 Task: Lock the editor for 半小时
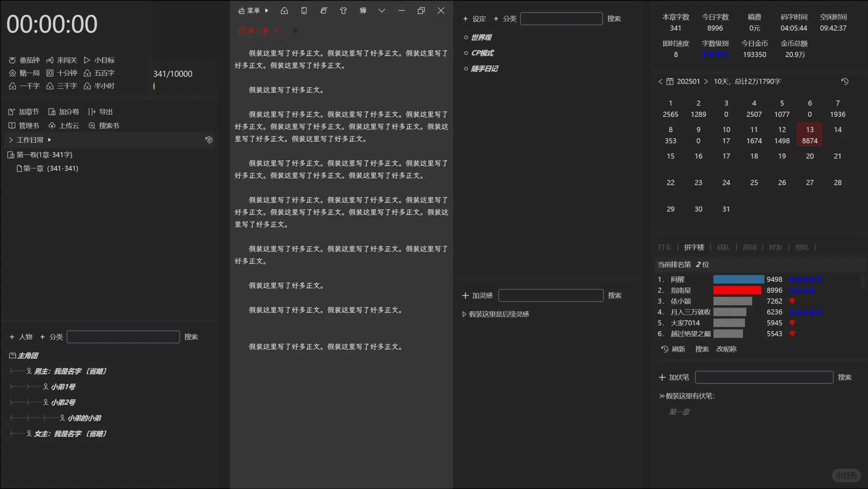pyautogui.click(x=100, y=86)
